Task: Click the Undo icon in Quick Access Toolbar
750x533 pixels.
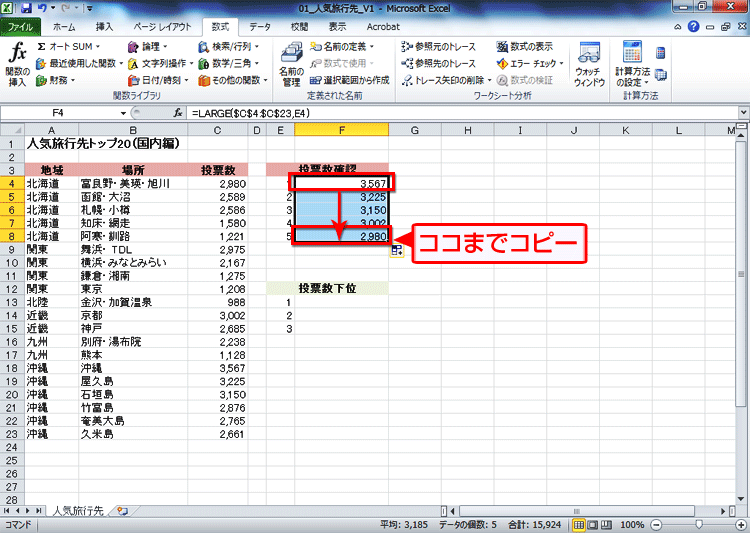Action: 43,8
